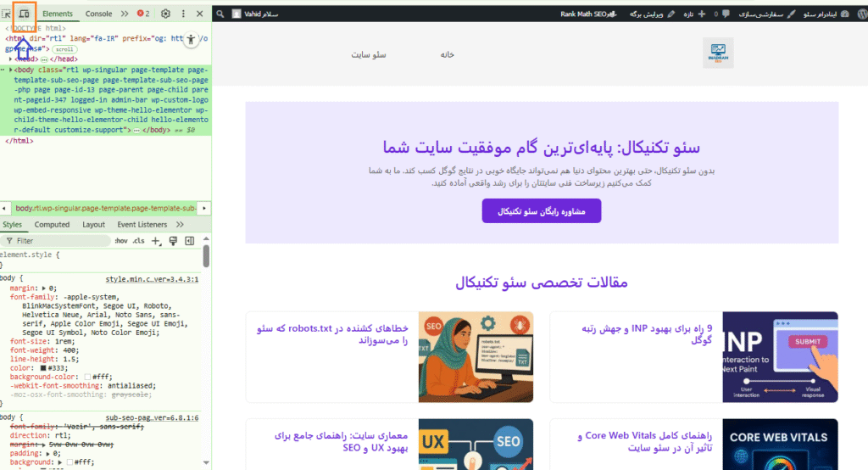Open the ایندرام سئو site dashboard item
The height and width of the screenshot is (470, 868).
826,14
